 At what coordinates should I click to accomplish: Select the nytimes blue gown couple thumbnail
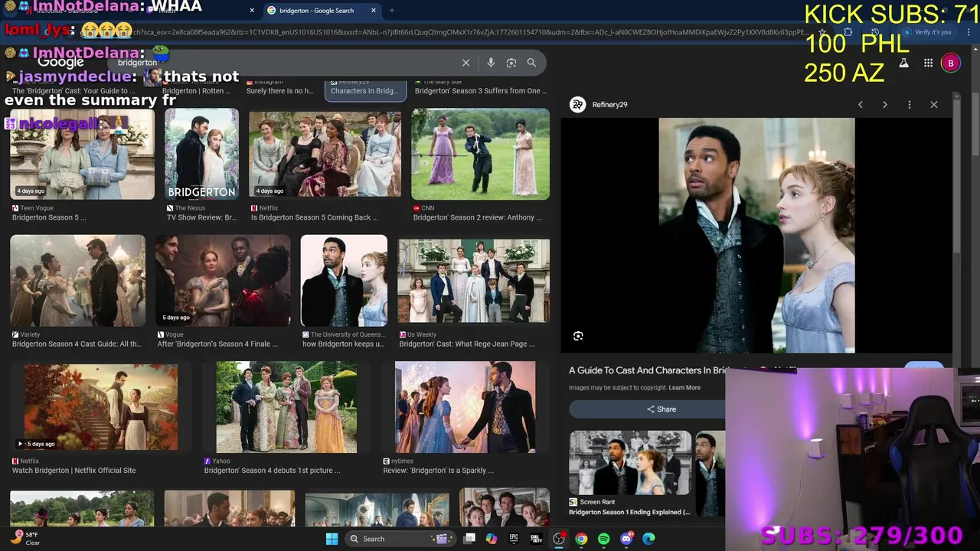pos(465,407)
